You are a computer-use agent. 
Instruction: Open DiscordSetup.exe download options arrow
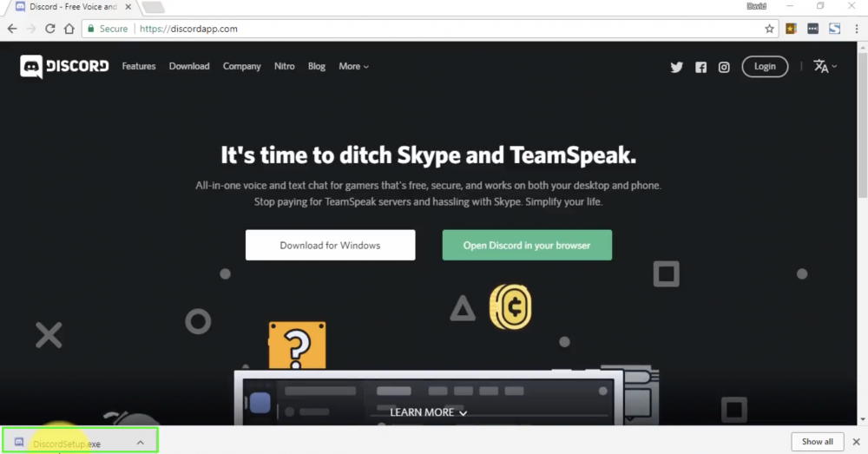click(x=140, y=443)
